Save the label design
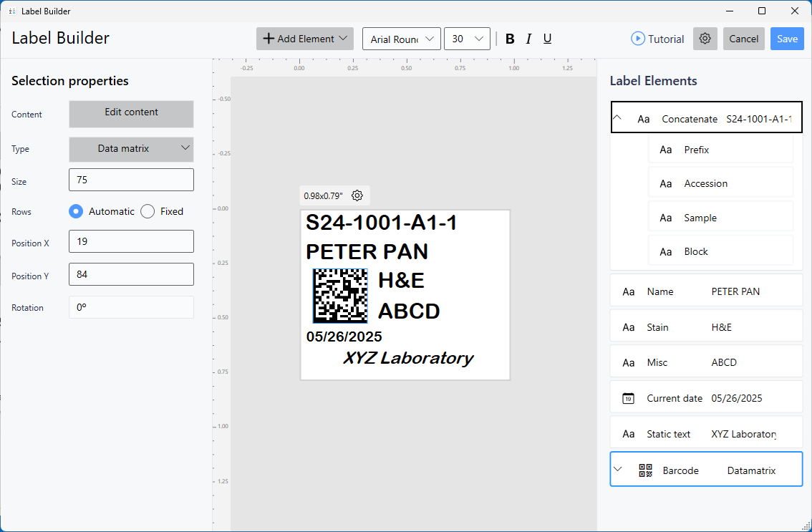 pyautogui.click(x=787, y=39)
